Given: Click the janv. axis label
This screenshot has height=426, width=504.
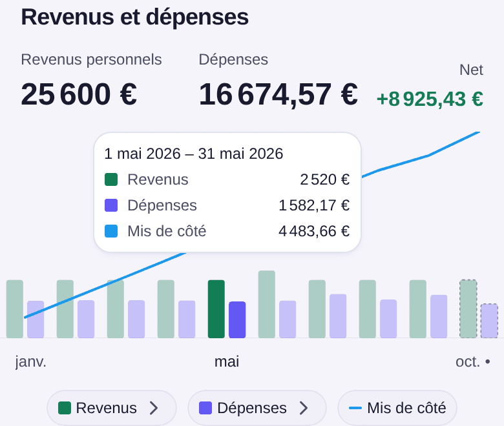Looking at the screenshot, I should (31, 362).
